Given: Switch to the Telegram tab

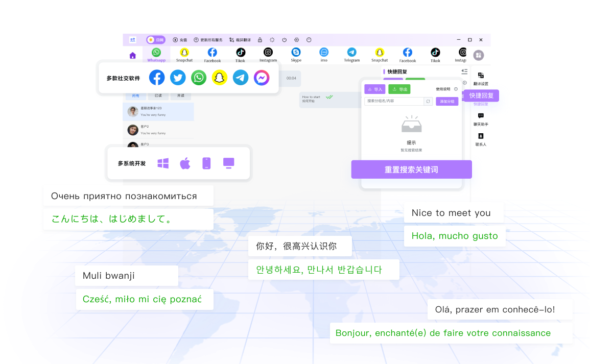Looking at the screenshot, I should (x=352, y=55).
